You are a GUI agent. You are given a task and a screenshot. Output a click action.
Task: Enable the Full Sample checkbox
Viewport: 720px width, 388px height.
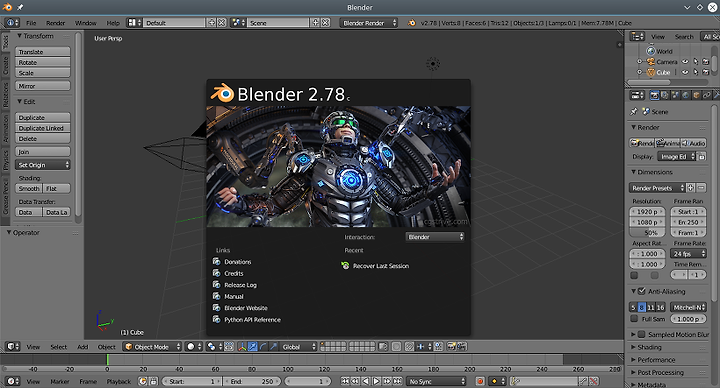point(634,319)
